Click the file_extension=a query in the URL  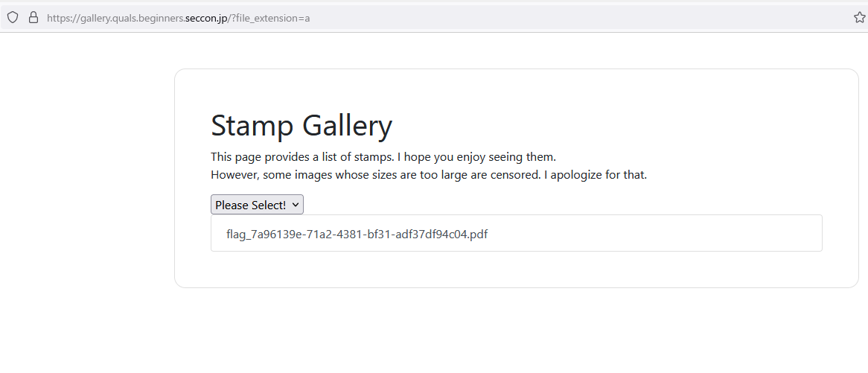pyautogui.click(x=272, y=18)
